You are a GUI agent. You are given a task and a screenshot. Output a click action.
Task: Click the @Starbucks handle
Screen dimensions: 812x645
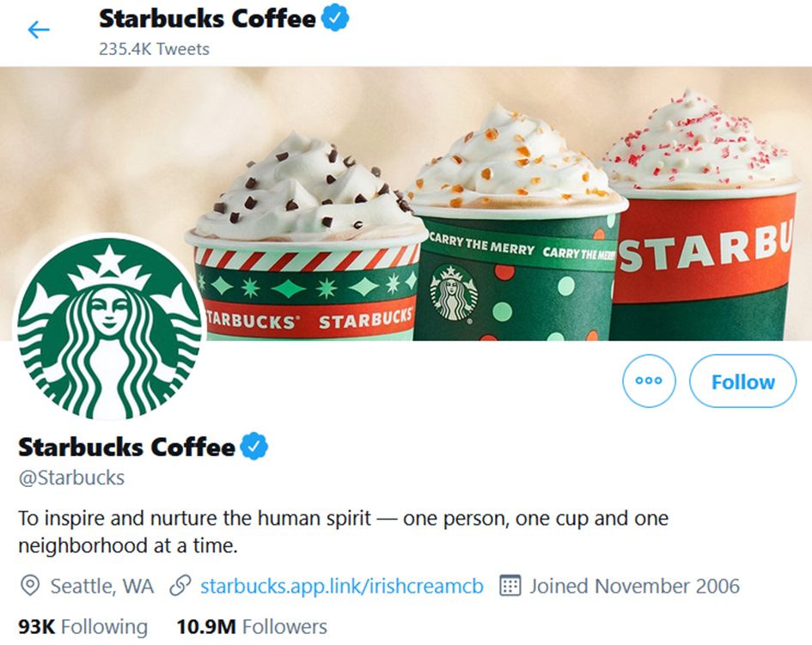click(x=71, y=478)
